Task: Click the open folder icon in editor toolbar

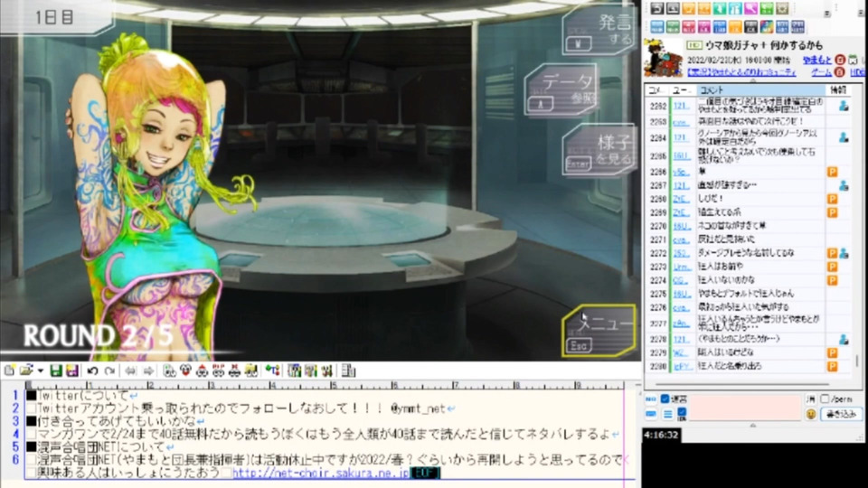Action: (x=26, y=371)
